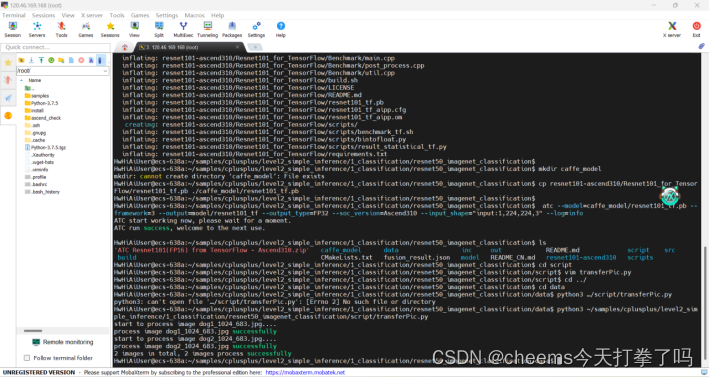Screen dimensions: 709x377
Task: Open the Servers toolbar button
Action: tap(37, 30)
